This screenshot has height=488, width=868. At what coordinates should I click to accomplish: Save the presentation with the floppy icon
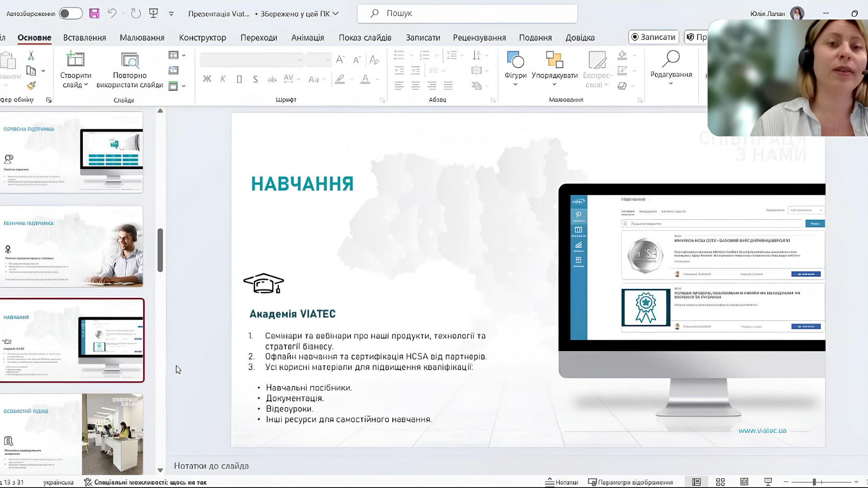tap(94, 13)
